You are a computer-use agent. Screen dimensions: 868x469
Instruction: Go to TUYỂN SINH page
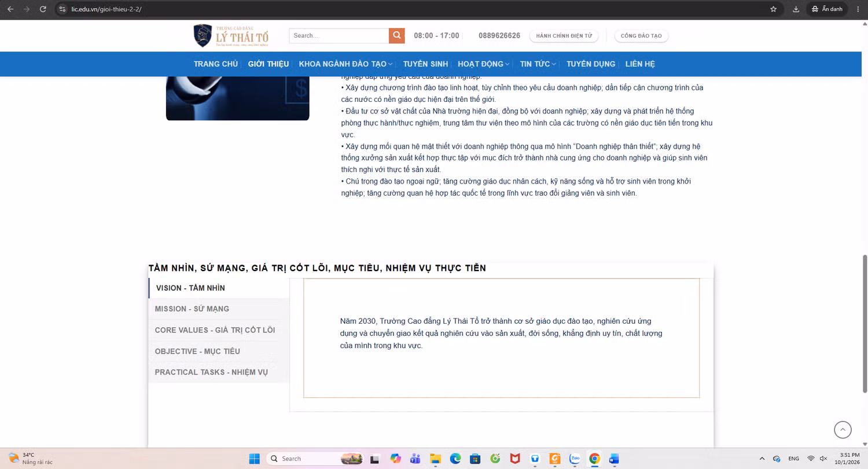[425, 64]
